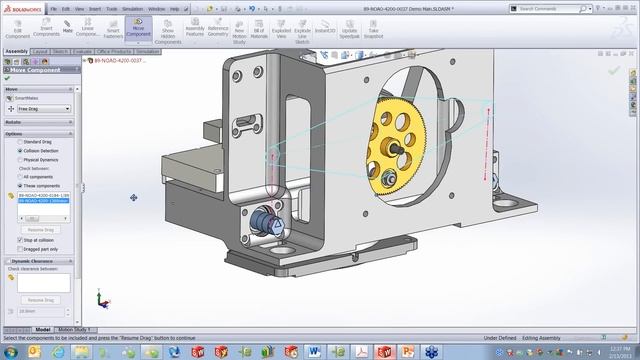This screenshot has height=360, width=640.
Task: Accept Move Component with green checkmark
Action: coord(7,78)
